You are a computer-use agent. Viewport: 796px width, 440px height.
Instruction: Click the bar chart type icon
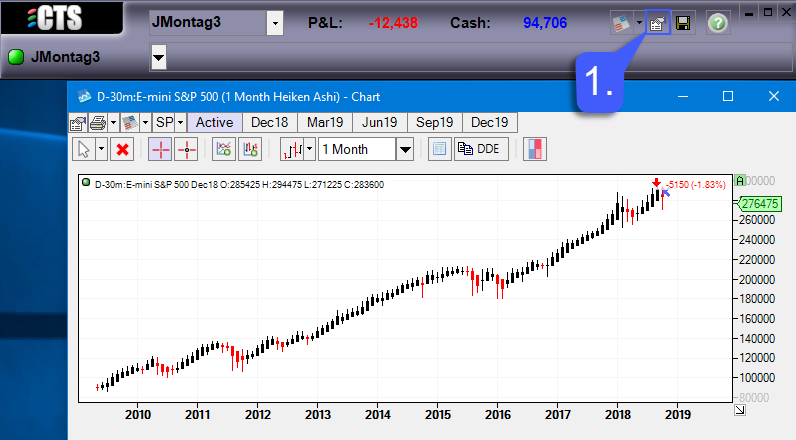293,150
